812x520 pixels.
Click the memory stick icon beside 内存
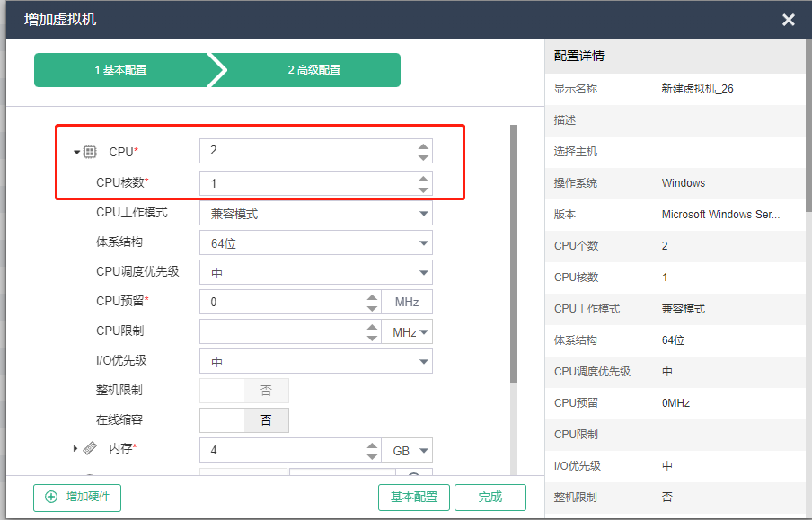pyautogui.click(x=90, y=448)
